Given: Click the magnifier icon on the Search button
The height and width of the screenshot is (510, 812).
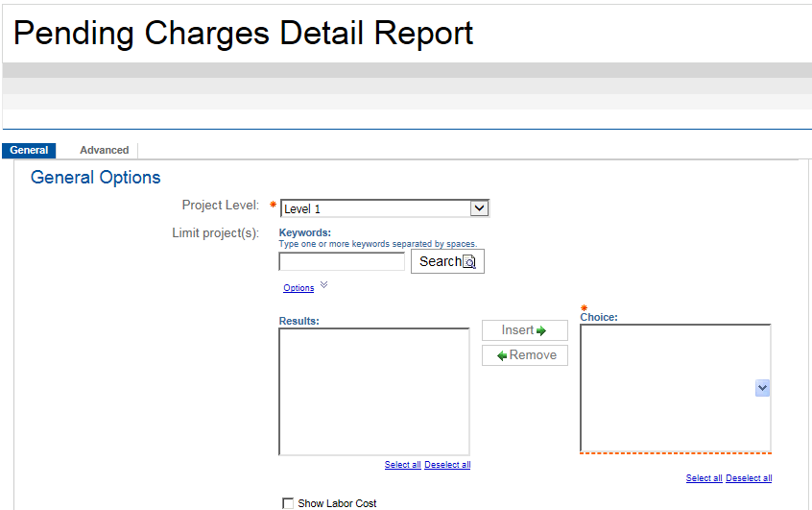Looking at the screenshot, I should (469, 261).
